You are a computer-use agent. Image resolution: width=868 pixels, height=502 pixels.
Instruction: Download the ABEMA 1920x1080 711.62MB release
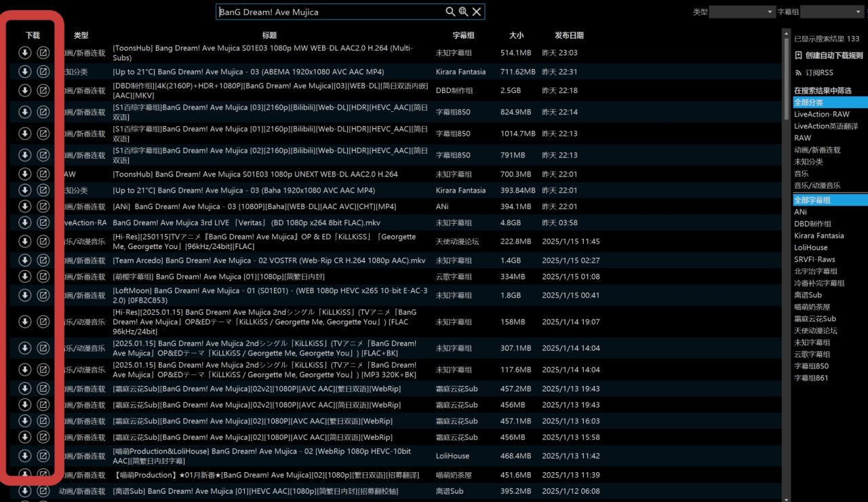click(x=25, y=71)
